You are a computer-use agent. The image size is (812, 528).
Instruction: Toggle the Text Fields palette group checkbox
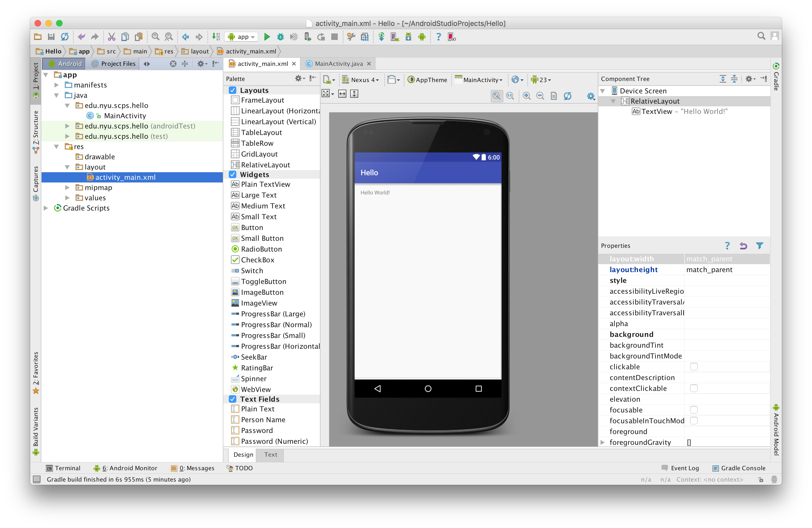(x=233, y=399)
